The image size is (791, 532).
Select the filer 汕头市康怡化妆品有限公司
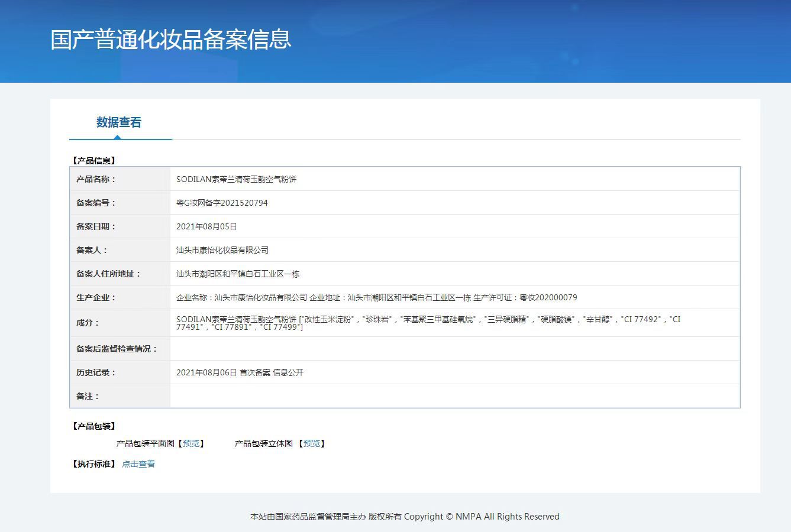(x=222, y=250)
